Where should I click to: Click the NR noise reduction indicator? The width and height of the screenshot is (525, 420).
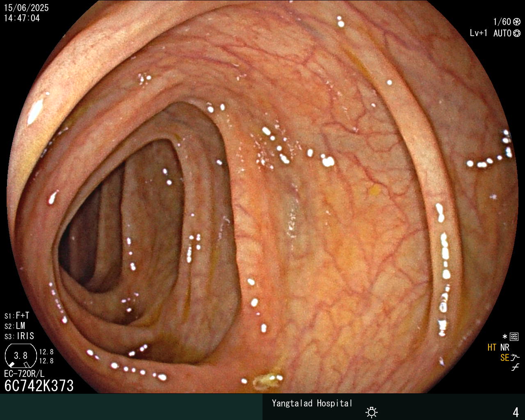click(504, 347)
